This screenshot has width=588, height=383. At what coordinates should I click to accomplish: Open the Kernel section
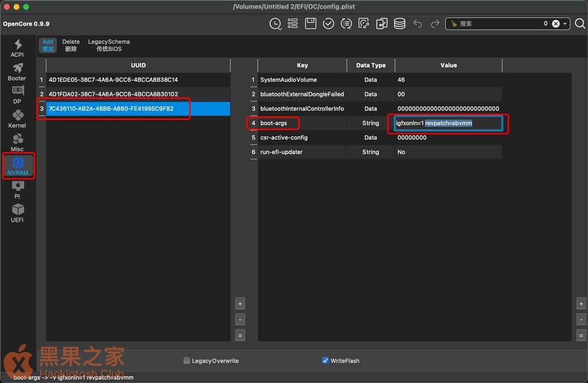tap(17, 119)
